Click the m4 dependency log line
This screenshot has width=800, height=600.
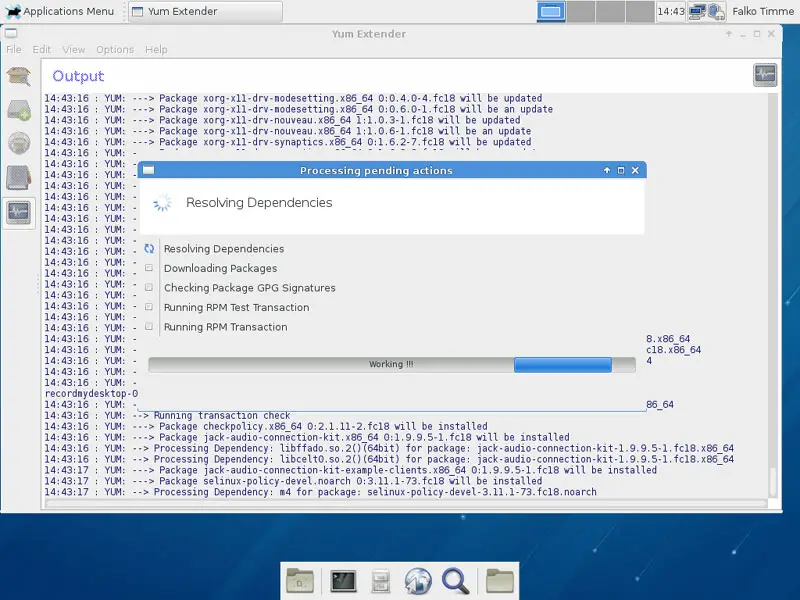tap(320, 492)
